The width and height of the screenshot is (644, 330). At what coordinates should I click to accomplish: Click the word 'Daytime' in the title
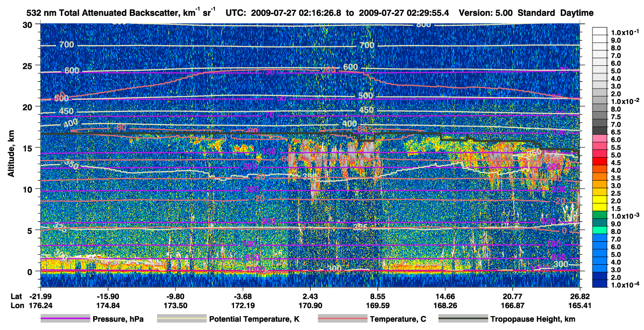click(577, 13)
